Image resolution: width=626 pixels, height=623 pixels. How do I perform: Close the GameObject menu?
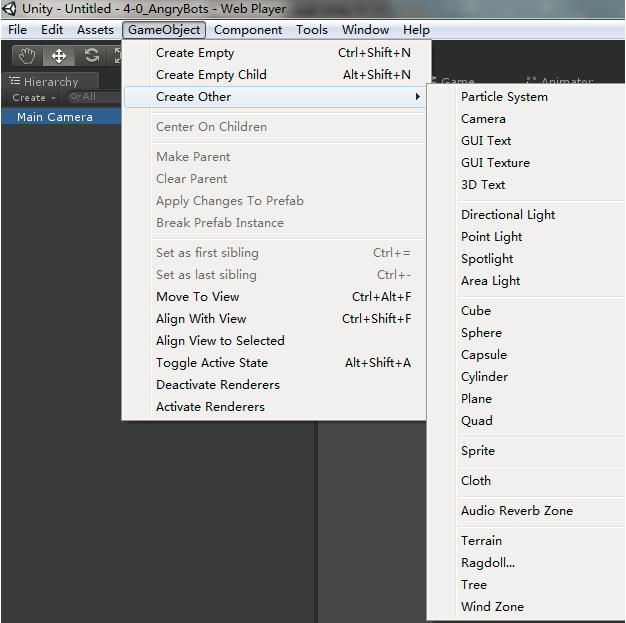(164, 30)
